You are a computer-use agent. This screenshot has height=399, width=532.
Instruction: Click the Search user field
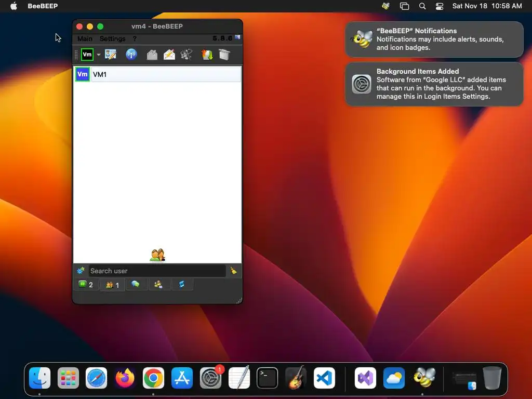(x=157, y=271)
